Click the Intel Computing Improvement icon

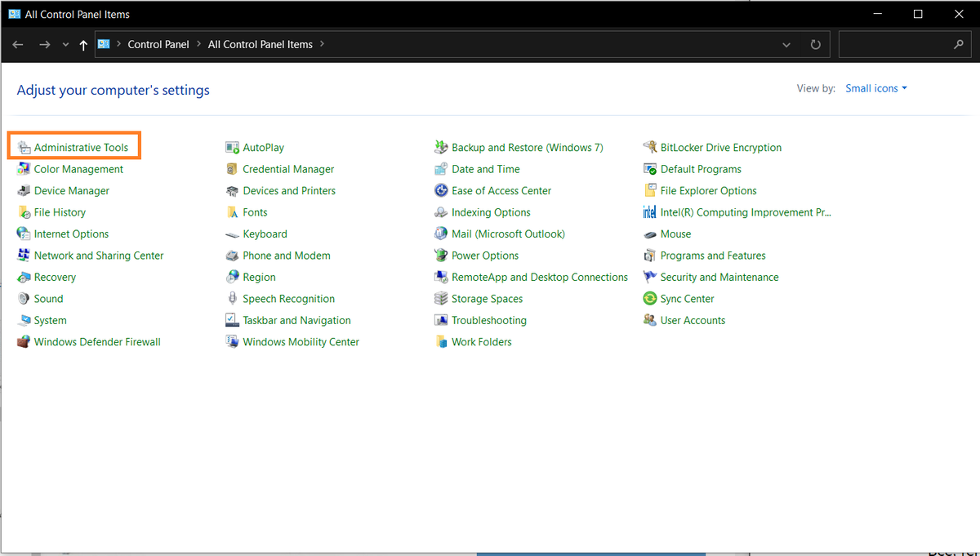pos(650,212)
